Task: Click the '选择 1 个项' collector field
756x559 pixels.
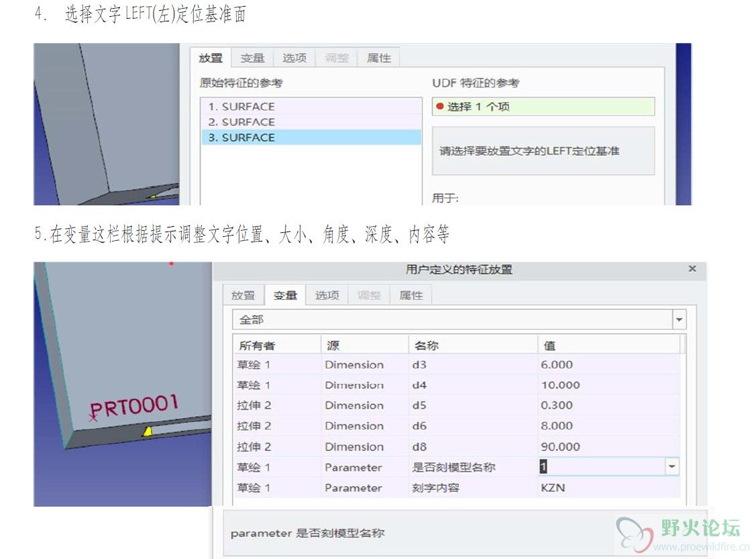Action: (543, 107)
